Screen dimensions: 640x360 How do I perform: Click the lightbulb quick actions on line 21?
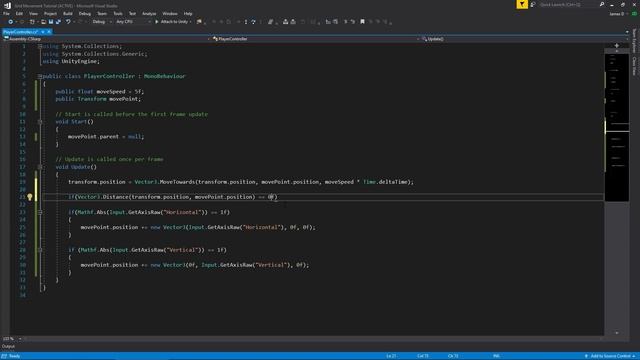coord(30,197)
